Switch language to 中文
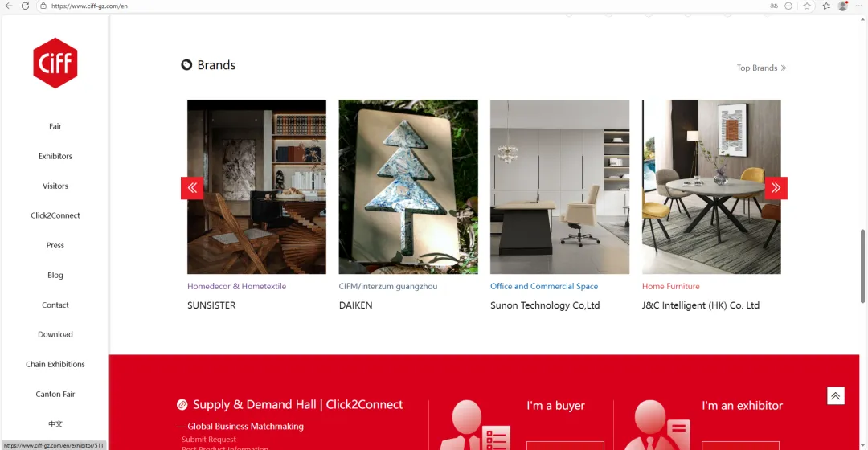The height and width of the screenshot is (450, 868). [55, 424]
